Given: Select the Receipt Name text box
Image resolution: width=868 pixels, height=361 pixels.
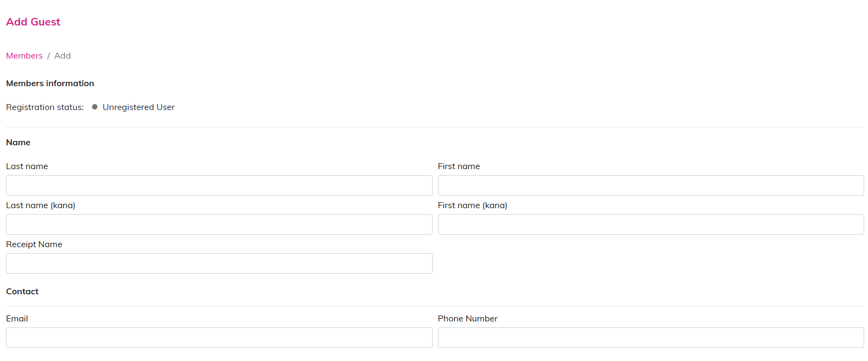Looking at the screenshot, I should 219,263.
